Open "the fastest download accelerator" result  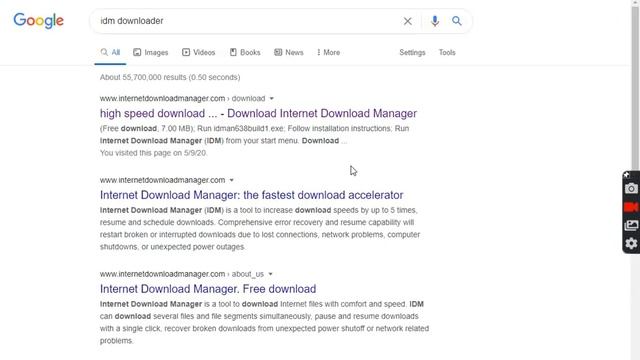coord(251,195)
